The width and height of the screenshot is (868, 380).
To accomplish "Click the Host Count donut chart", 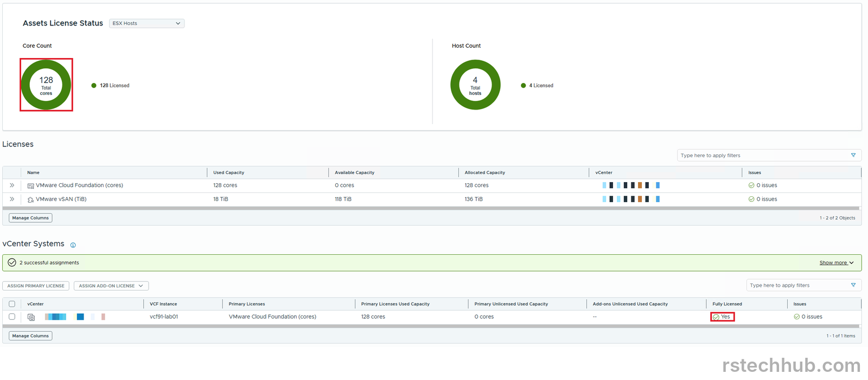I will pos(475,85).
